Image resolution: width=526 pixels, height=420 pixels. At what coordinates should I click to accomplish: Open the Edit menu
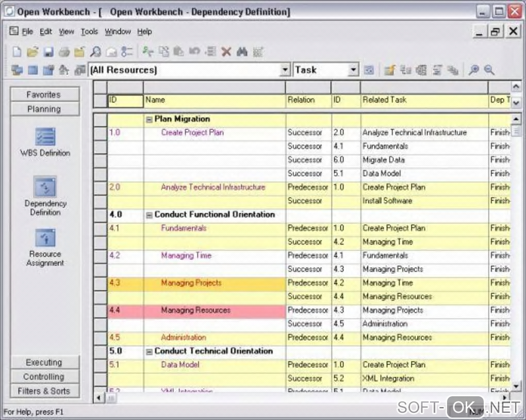pyautogui.click(x=45, y=31)
